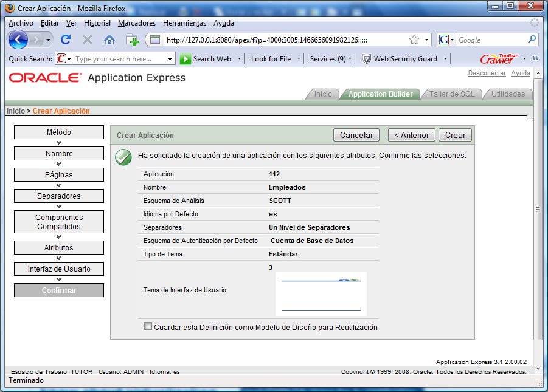Open the Ver menu
Screen dimensions: 548x392
point(71,23)
